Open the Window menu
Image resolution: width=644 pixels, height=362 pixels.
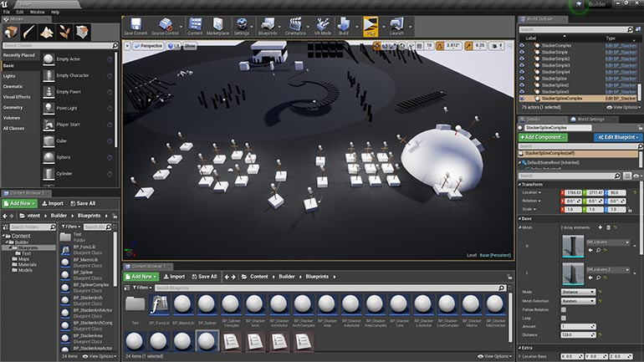37,13
